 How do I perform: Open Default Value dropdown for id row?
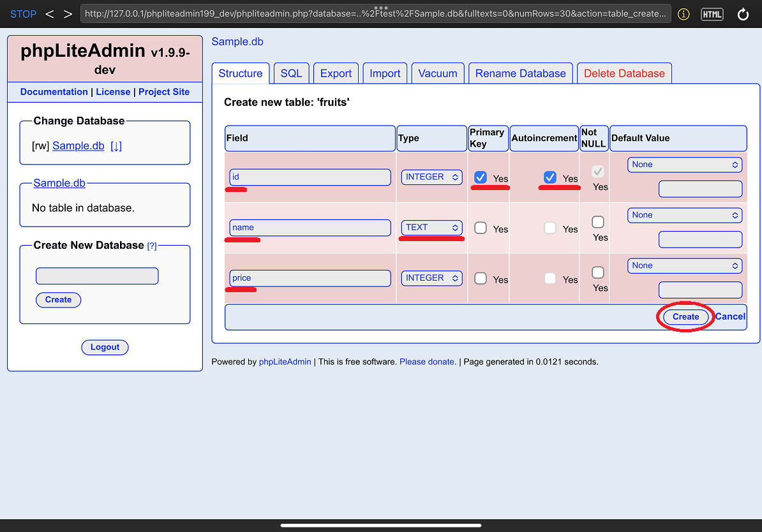(x=685, y=165)
